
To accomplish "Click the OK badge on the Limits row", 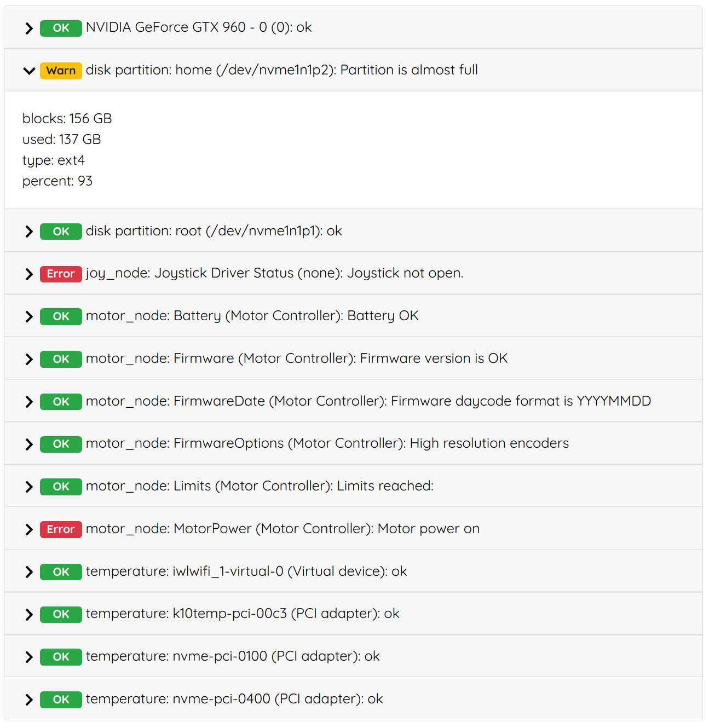I will tap(60, 486).
